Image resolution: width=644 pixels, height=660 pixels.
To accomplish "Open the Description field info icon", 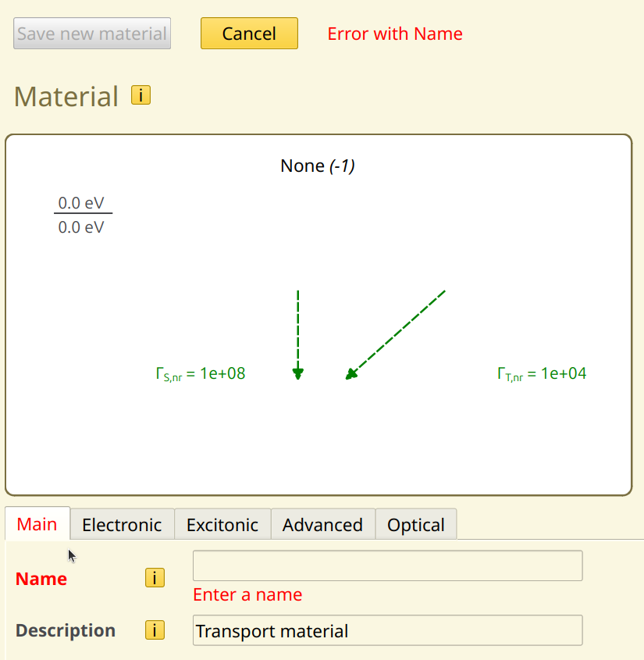I will click(155, 630).
